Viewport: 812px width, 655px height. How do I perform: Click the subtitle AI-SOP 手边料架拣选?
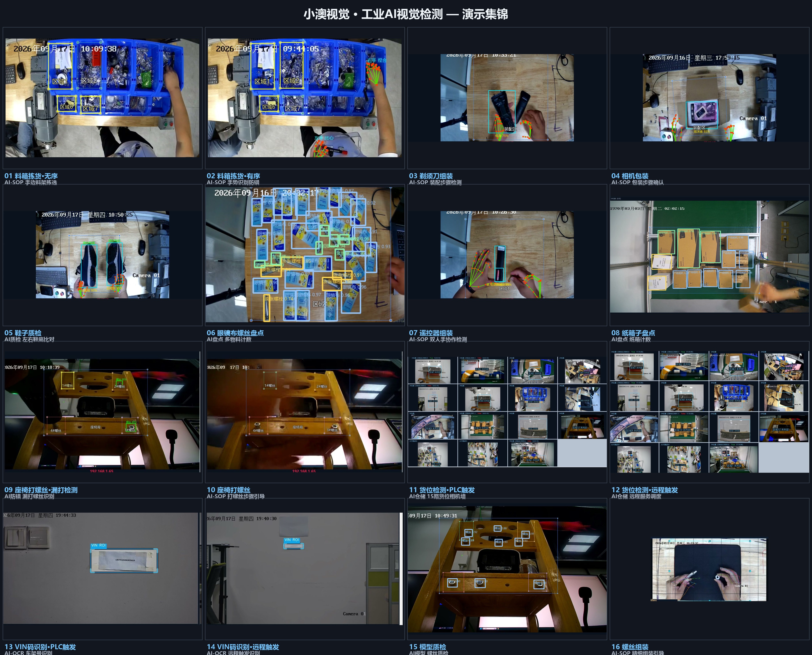(31, 182)
